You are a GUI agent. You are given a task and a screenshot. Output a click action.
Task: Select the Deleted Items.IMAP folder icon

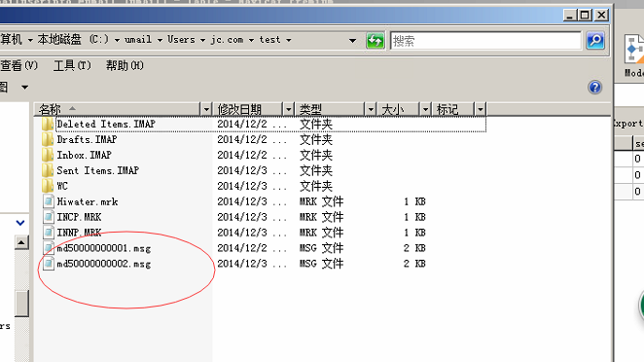click(48, 124)
